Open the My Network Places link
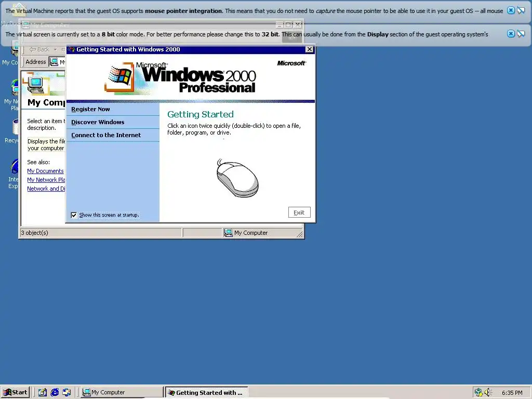The width and height of the screenshot is (532, 399). tap(46, 180)
